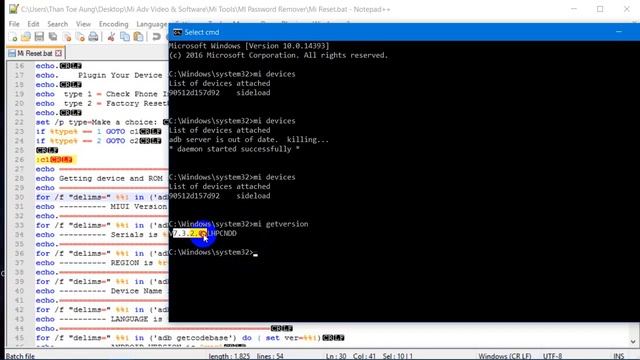This screenshot has width=640, height=360.
Task: Maximize the Notepad++ window
Action: (x=600, y=9)
